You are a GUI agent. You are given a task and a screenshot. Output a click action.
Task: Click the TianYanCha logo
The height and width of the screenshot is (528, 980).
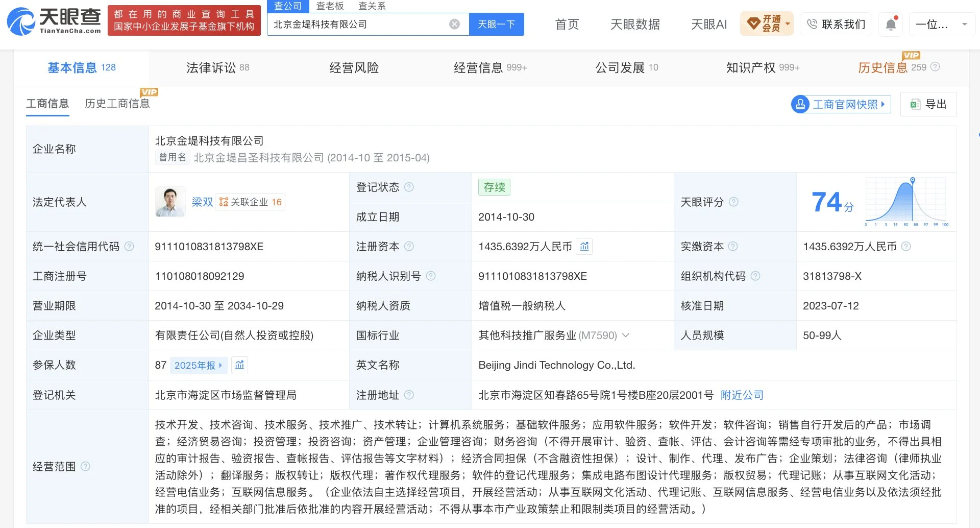coord(54,21)
